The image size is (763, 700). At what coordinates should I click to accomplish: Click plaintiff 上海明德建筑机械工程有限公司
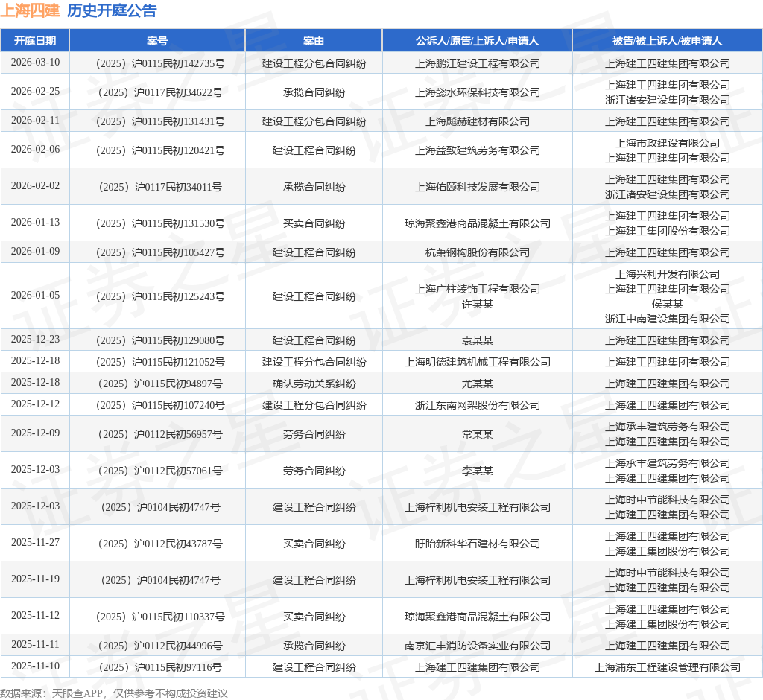pyautogui.click(x=478, y=363)
